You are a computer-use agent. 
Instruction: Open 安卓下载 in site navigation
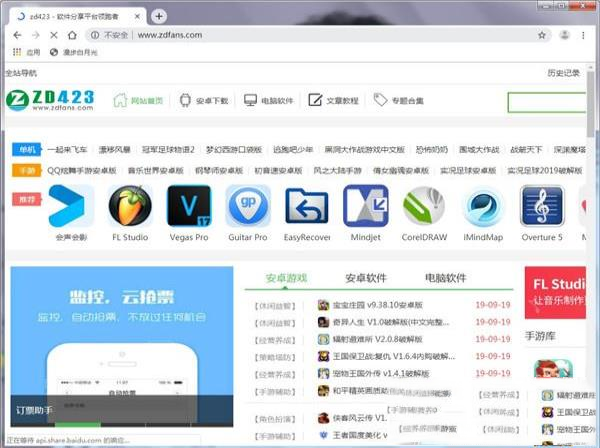(x=204, y=101)
